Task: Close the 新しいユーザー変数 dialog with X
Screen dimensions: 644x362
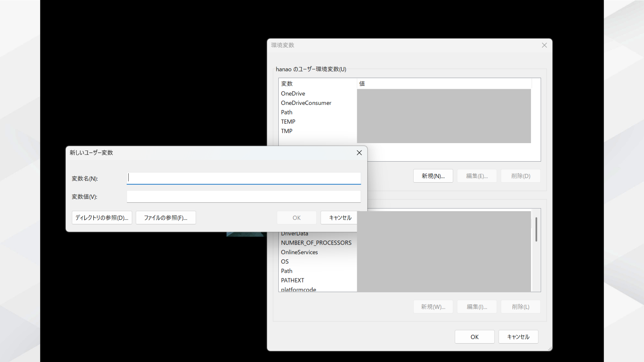Action: pyautogui.click(x=359, y=153)
